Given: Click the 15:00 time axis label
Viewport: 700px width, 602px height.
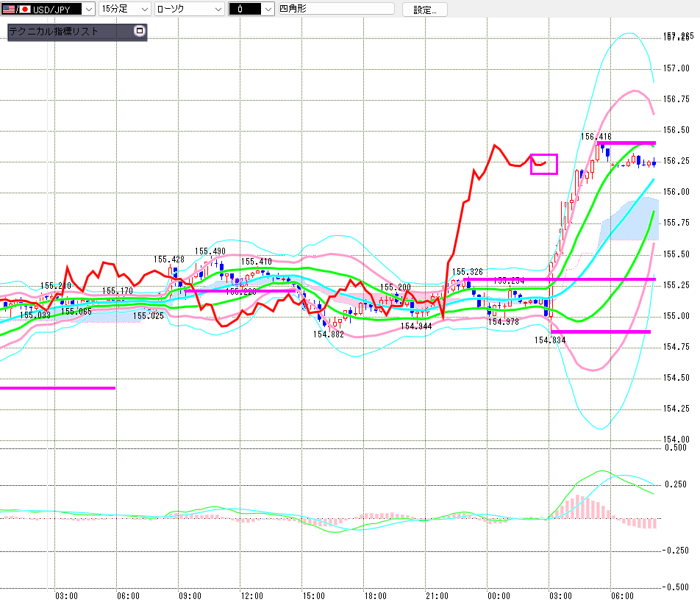Looking at the screenshot, I should point(314,596).
